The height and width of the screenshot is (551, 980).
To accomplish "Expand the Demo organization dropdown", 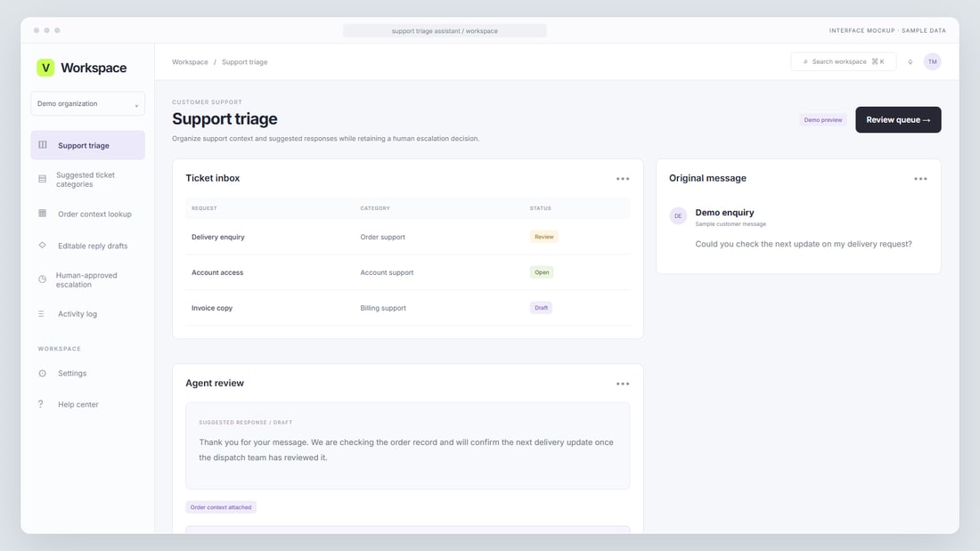I will click(87, 104).
